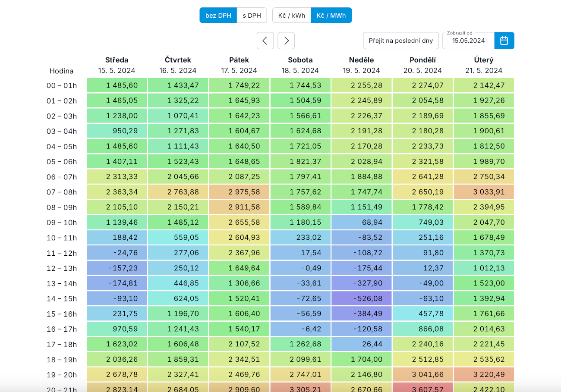This screenshot has height=392, width=561.
Task: Go to previous week with left arrow
Action: tap(265, 41)
